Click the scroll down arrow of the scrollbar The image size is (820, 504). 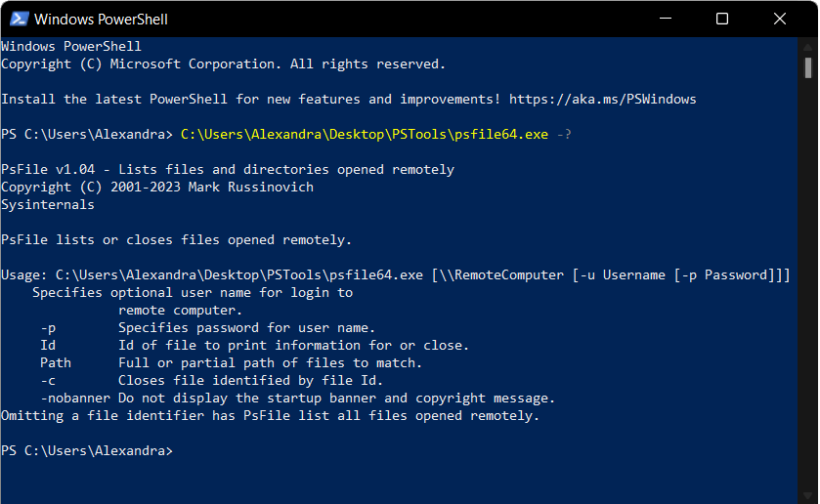[x=808, y=494]
